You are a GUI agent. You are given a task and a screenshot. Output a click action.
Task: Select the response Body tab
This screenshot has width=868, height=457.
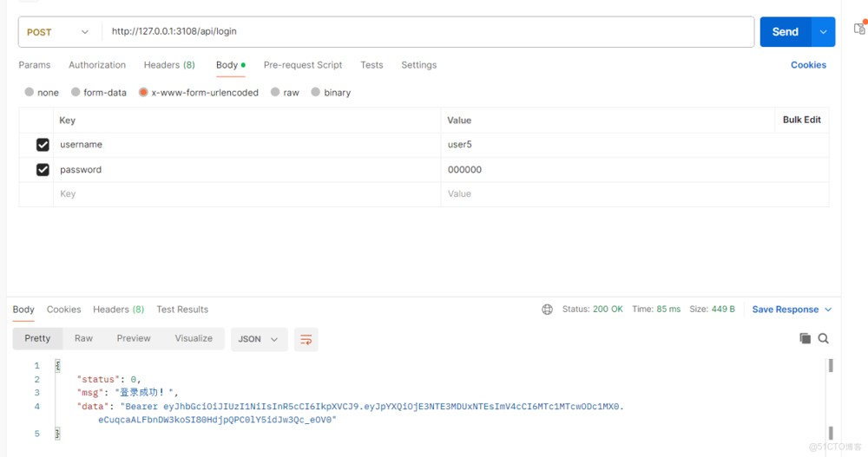click(23, 310)
